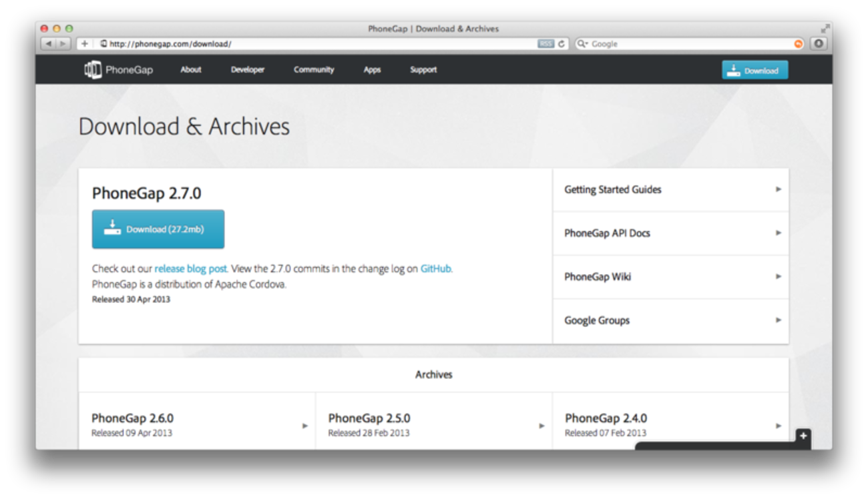Open the Apps menu item
The width and height of the screenshot is (868, 499).
(373, 69)
